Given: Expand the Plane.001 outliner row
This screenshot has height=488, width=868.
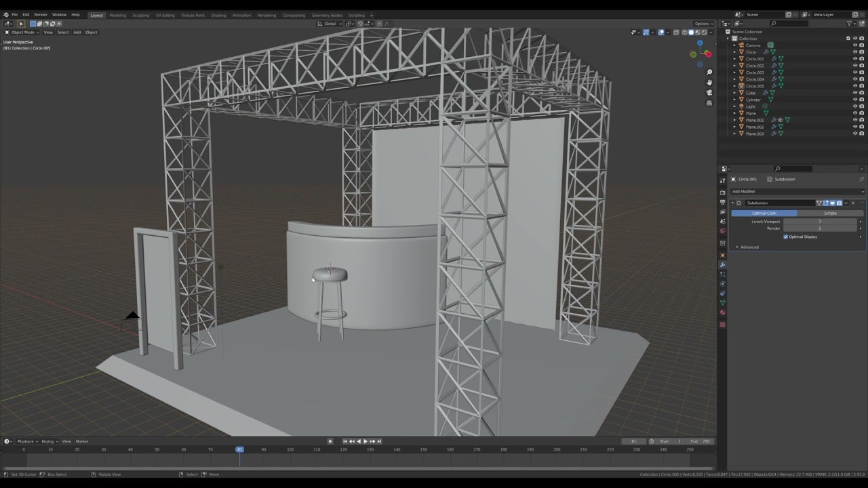Looking at the screenshot, I should (734, 120).
